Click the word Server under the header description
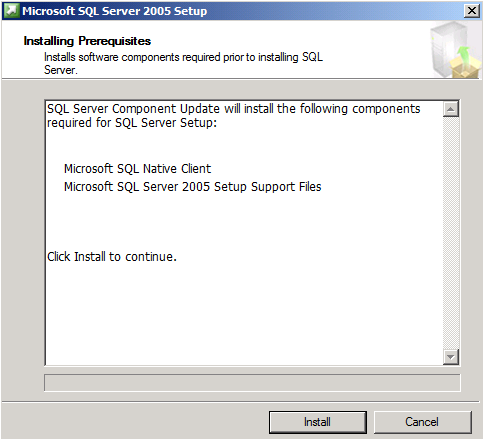483x439 pixels. click(60, 70)
